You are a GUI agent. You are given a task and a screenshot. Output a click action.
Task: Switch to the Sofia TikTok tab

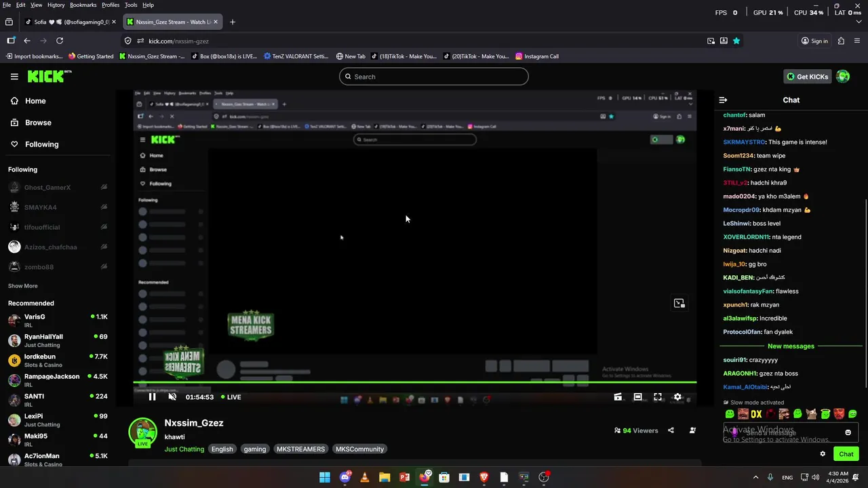[70, 22]
